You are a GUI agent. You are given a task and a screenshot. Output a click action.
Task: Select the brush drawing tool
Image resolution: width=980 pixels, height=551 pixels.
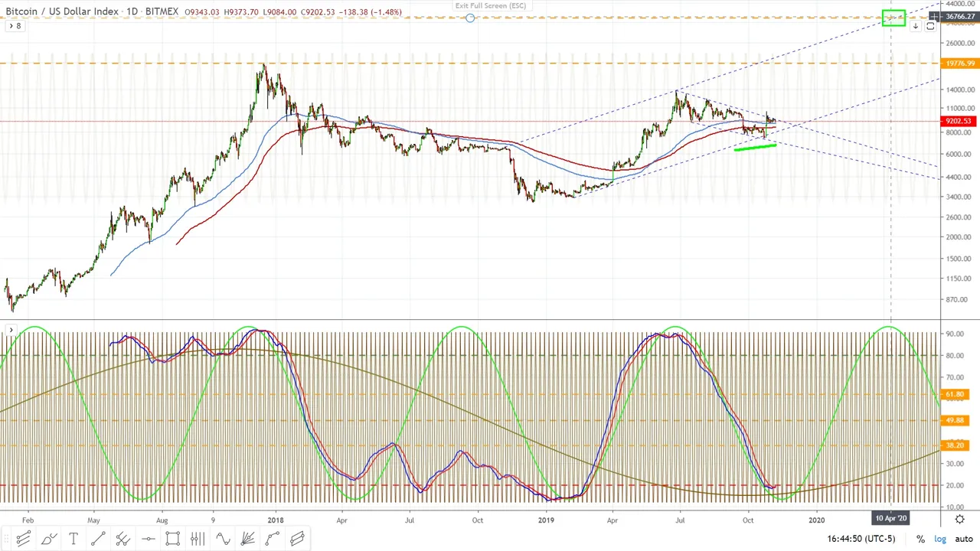(x=48, y=539)
